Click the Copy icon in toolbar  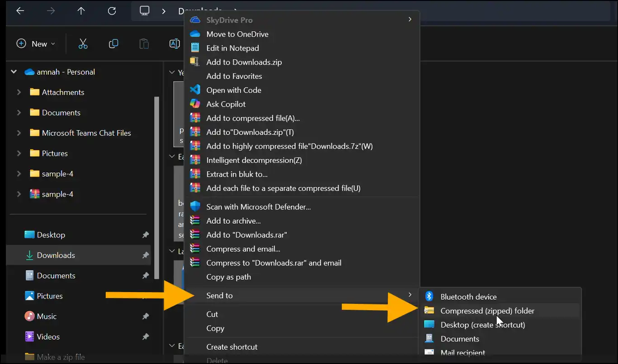pos(113,44)
